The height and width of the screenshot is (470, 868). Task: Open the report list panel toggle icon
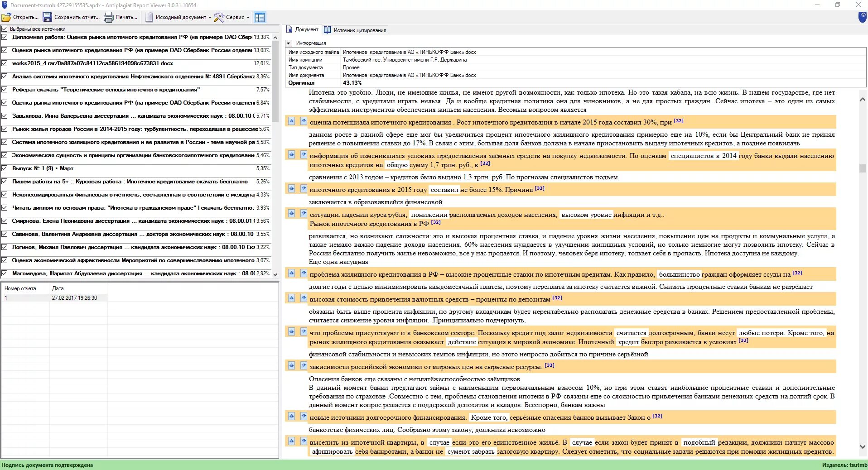(260, 18)
